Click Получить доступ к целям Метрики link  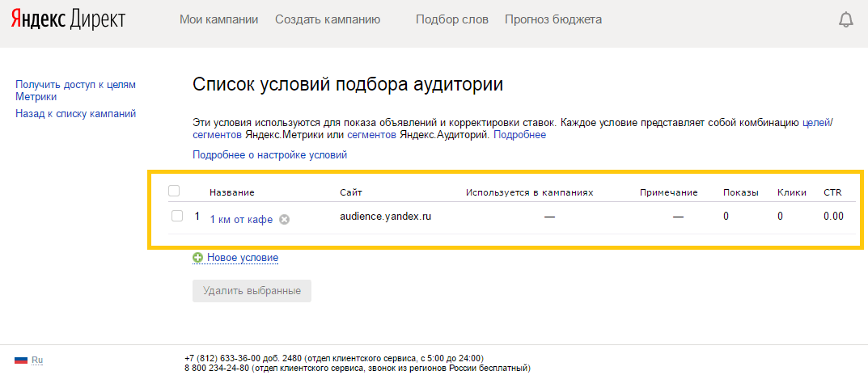pyautogui.click(x=76, y=91)
